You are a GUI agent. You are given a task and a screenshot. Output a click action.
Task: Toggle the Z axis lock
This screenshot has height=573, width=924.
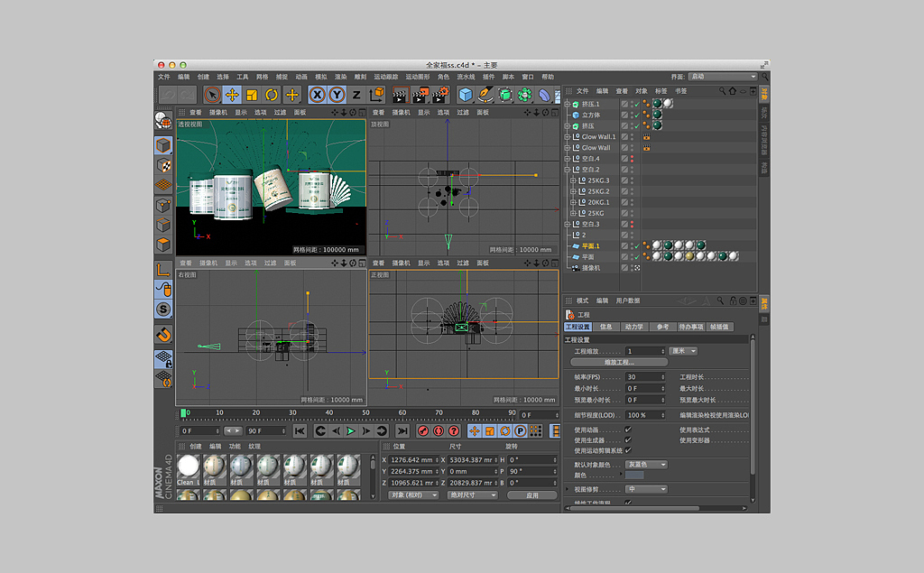(356, 95)
